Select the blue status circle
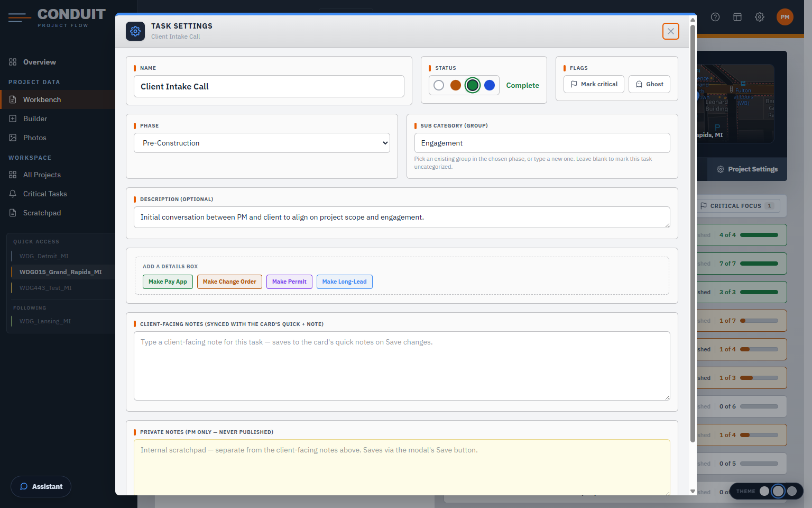This screenshot has height=508, width=812. click(x=490, y=85)
